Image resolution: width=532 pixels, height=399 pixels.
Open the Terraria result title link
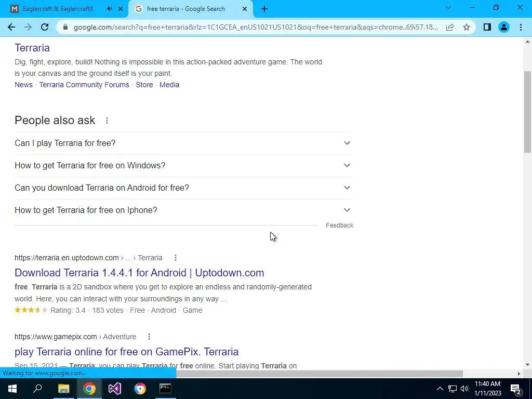click(32, 48)
